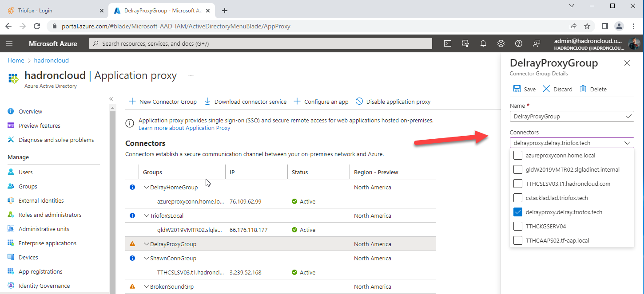Screen dimensions: 644x294
Task: Collapse the DelrayHomeGroup row
Action: tap(147, 187)
